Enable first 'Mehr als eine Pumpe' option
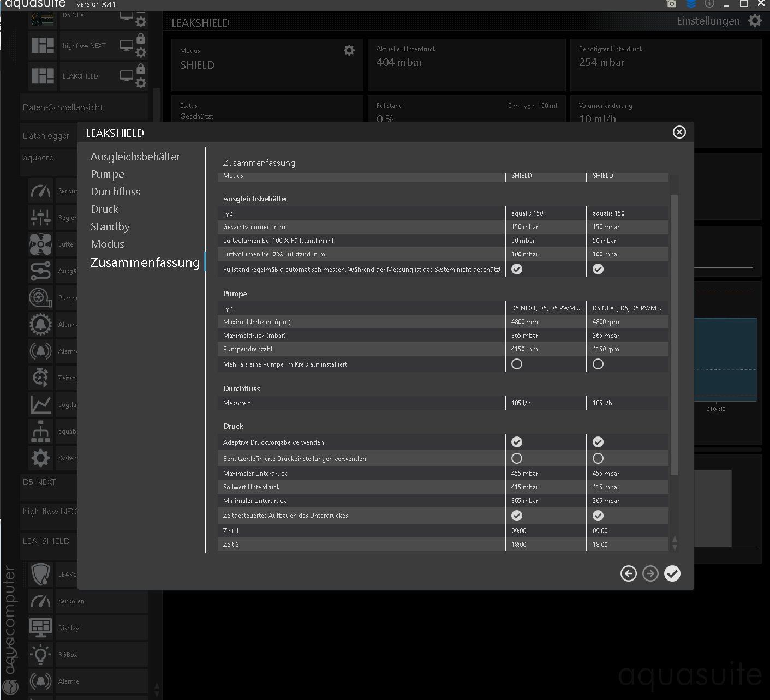 pyautogui.click(x=517, y=364)
